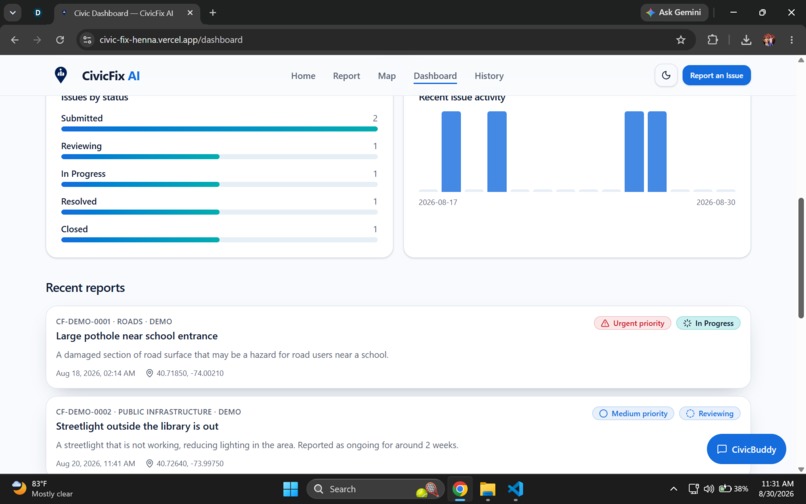Click the Recent reports heading
The height and width of the screenshot is (504, 806).
pyautogui.click(x=85, y=287)
